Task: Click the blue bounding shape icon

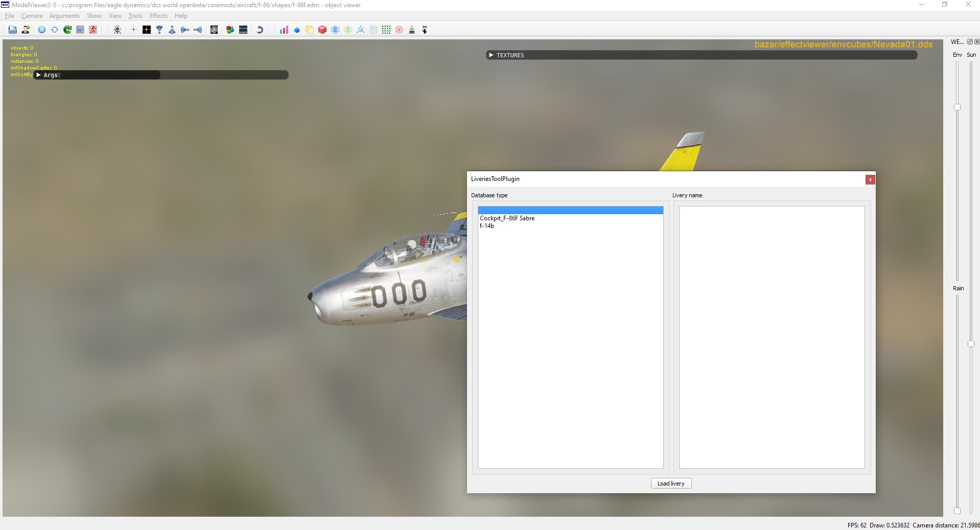Action: tap(335, 30)
